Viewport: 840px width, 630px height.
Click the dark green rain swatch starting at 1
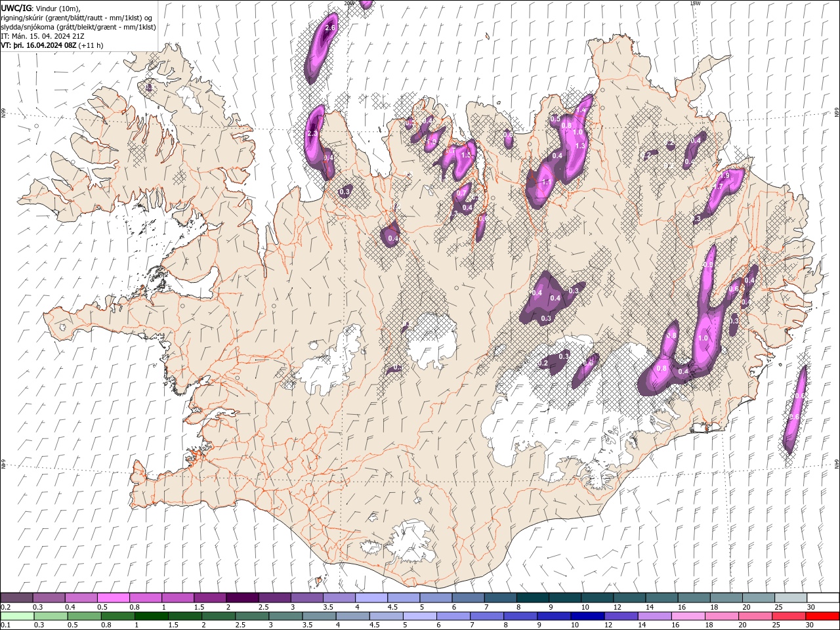tap(151, 616)
